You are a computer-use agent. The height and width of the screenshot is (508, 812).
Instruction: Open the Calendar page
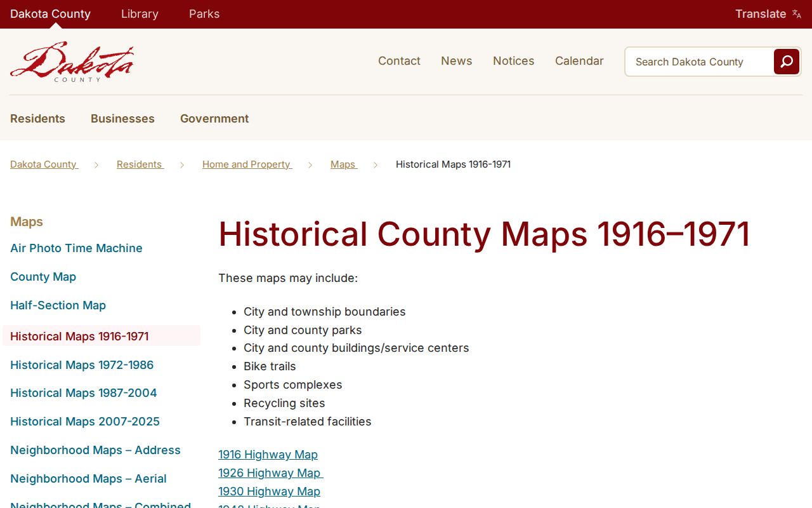[x=579, y=61]
